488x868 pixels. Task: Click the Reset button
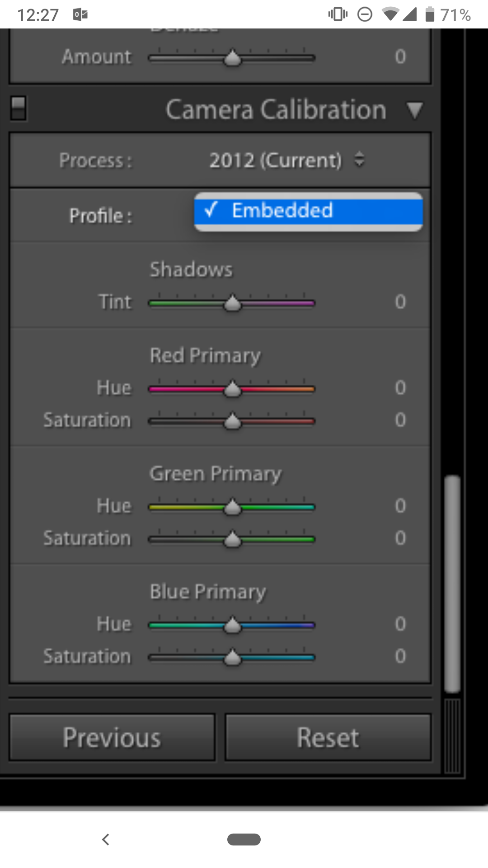coord(328,737)
